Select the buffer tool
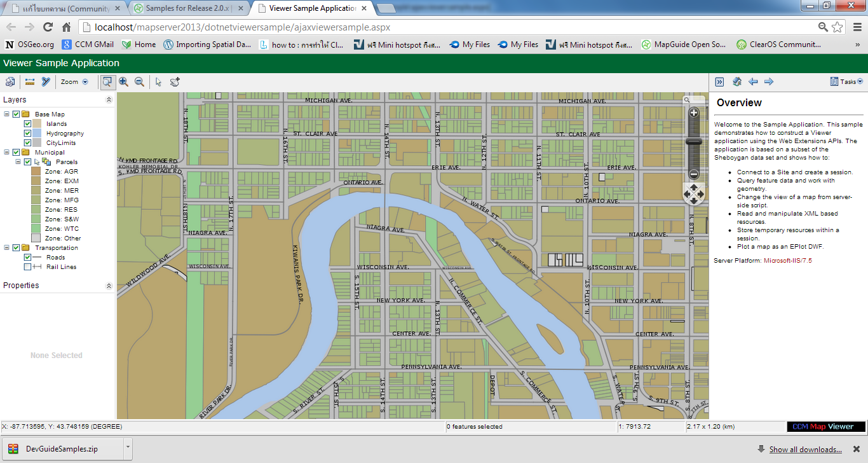 click(x=45, y=81)
